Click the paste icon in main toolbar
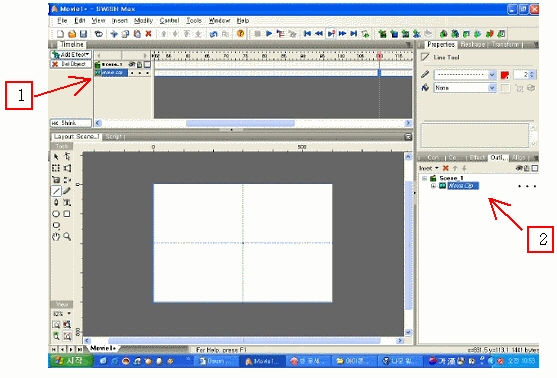The image size is (557, 378). coord(137,34)
